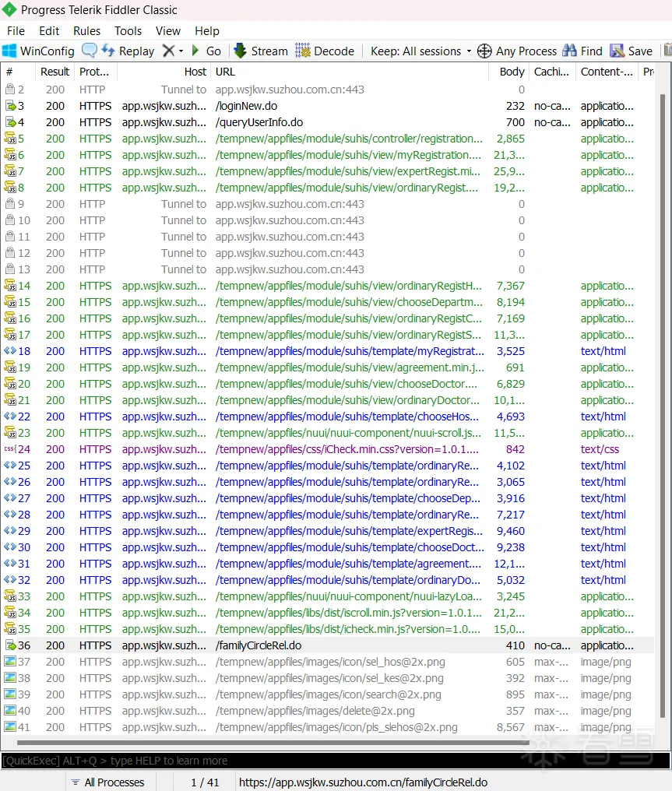Image resolution: width=672 pixels, height=791 pixels.
Task: Open the Tools menu
Action: pos(128,31)
